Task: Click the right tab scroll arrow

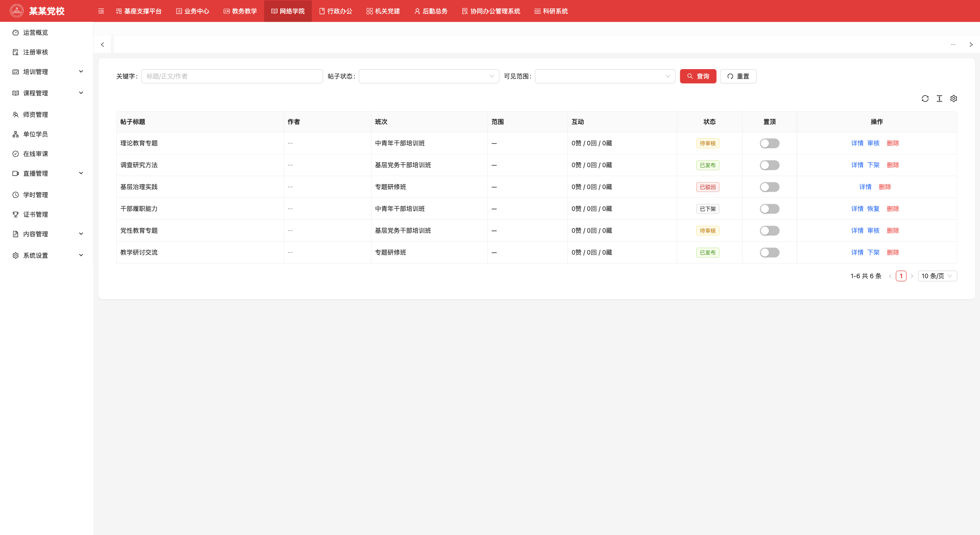Action: pos(971,45)
